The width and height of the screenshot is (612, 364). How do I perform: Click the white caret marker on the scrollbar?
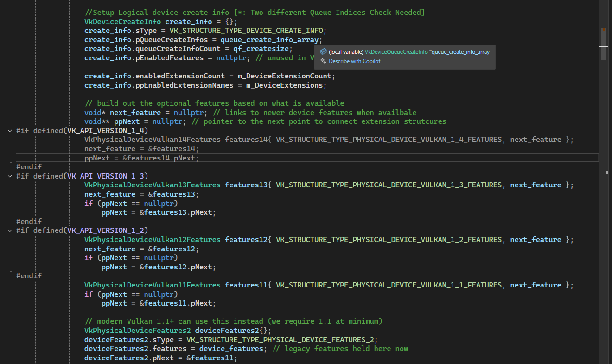tap(604, 47)
